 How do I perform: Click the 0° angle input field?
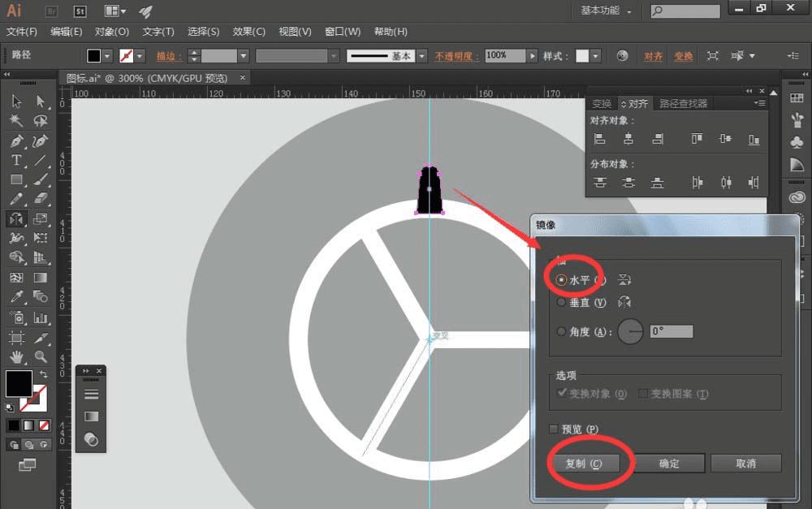click(672, 331)
